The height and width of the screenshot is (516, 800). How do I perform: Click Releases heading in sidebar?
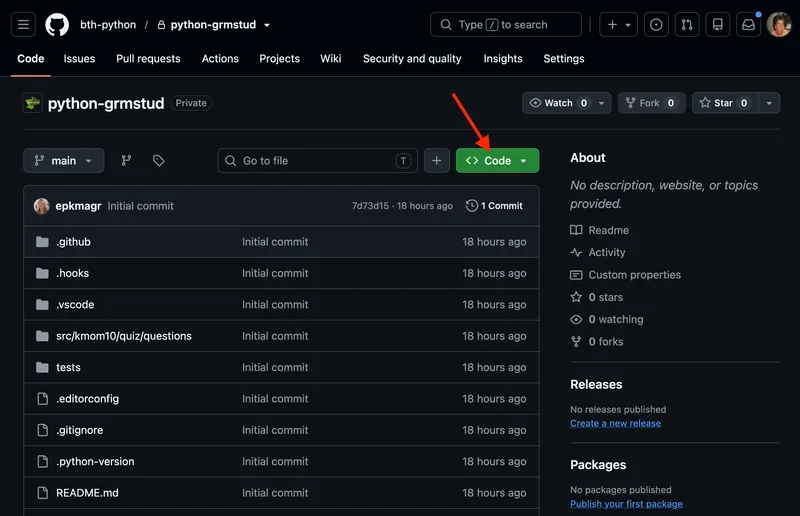[x=596, y=384]
